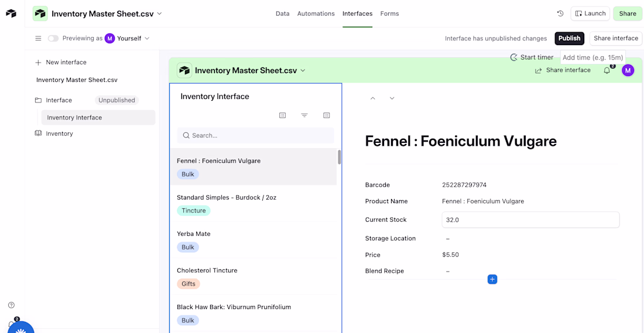This screenshot has width=644, height=333.
Task: Click the folder icon beside Interface
Action: click(x=38, y=100)
